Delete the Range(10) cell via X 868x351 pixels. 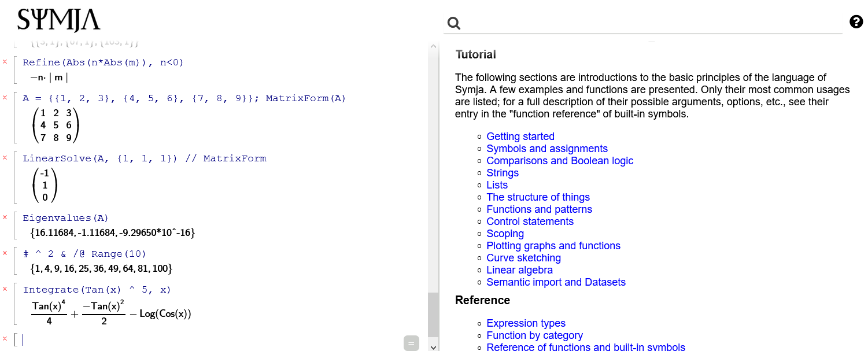[x=5, y=253]
